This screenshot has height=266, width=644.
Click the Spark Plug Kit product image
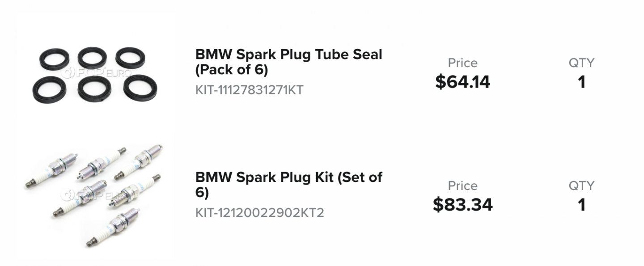click(x=94, y=196)
